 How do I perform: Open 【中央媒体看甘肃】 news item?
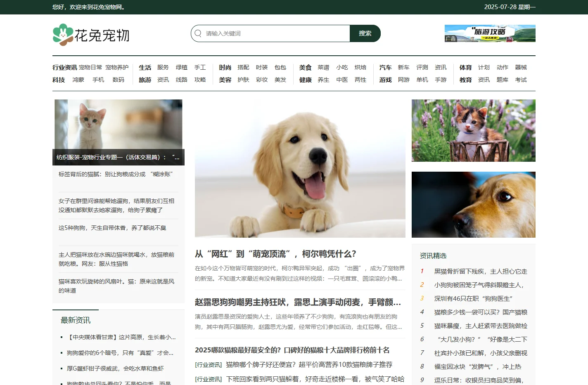point(121,337)
